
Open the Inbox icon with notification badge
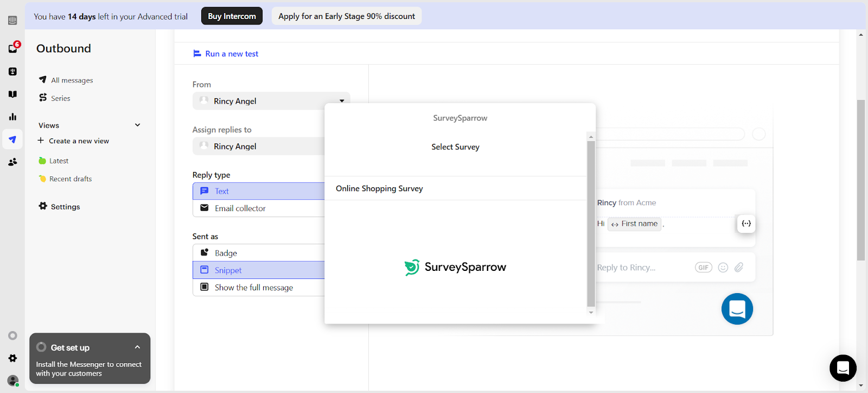point(13,48)
